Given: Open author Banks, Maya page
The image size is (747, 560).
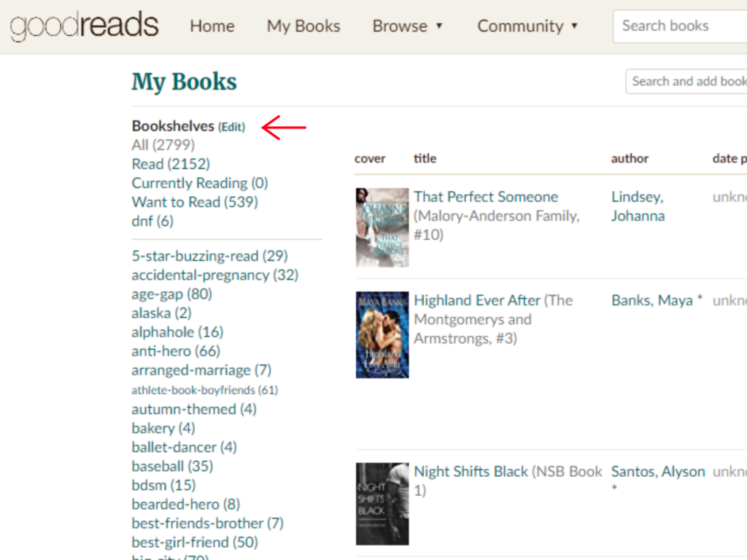Looking at the screenshot, I should pyautogui.click(x=652, y=300).
